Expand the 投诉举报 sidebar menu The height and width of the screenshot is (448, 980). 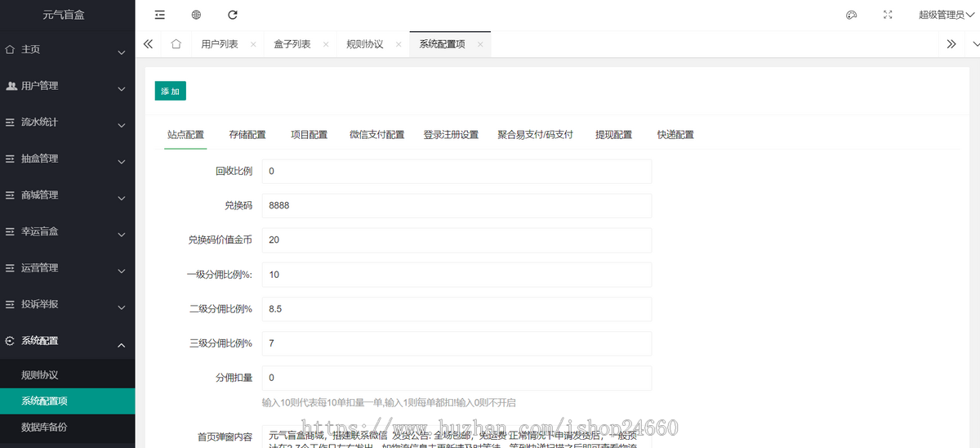pyautogui.click(x=67, y=304)
